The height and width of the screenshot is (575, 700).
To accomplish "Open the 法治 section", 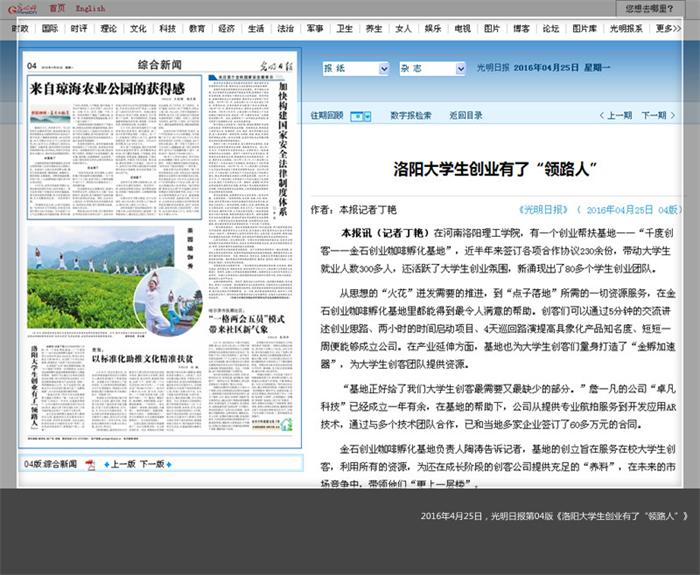I will click(x=285, y=29).
